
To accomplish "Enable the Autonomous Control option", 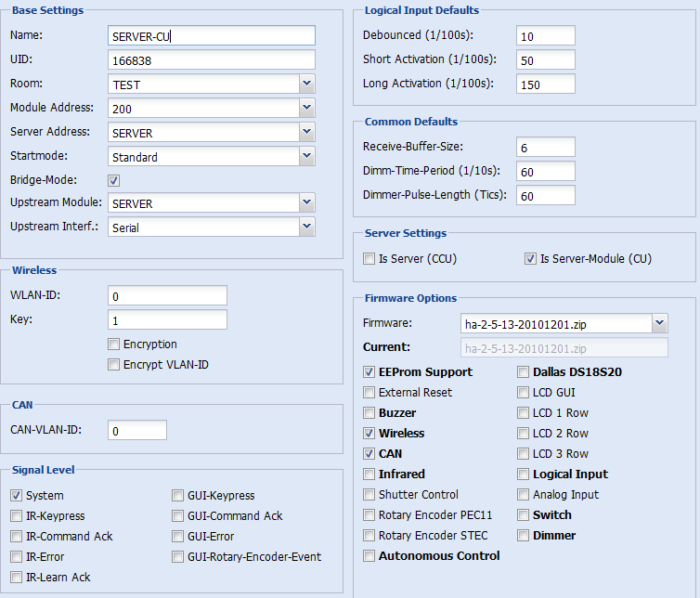I will pos(369,555).
